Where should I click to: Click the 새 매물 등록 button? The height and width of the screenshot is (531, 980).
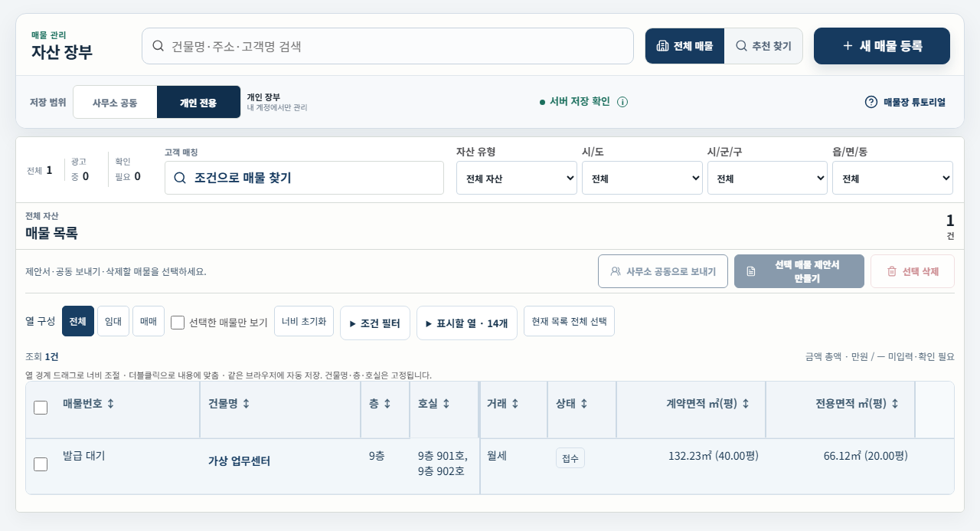pyautogui.click(x=882, y=46)
